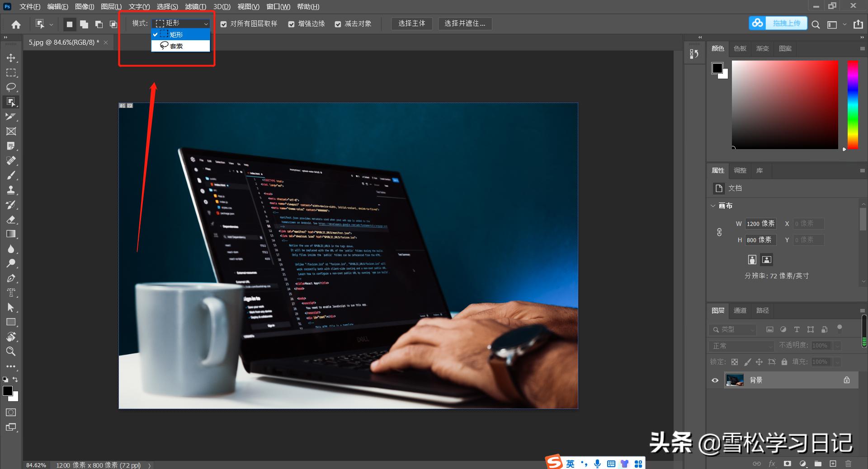Add a layer mask from panel footer

click(x=787, y=464)
